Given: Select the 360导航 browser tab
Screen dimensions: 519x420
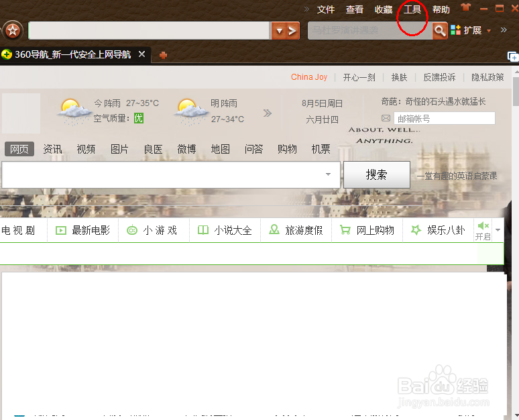Looking at the screenshot, I should (73, 54).
